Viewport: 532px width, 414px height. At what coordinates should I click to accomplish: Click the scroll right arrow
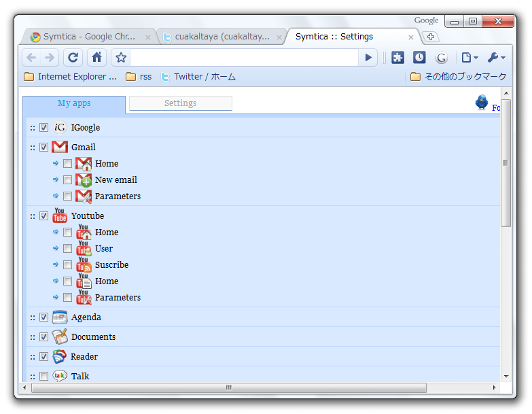coord(495,387)
